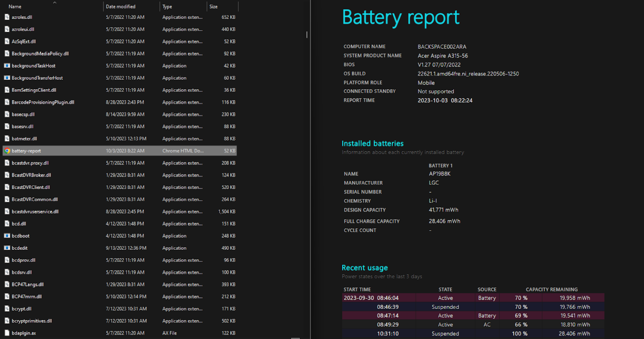The width and height of the screenshot is (644, 339).
Task: Sort files by the Name column header
Action: 15,6
